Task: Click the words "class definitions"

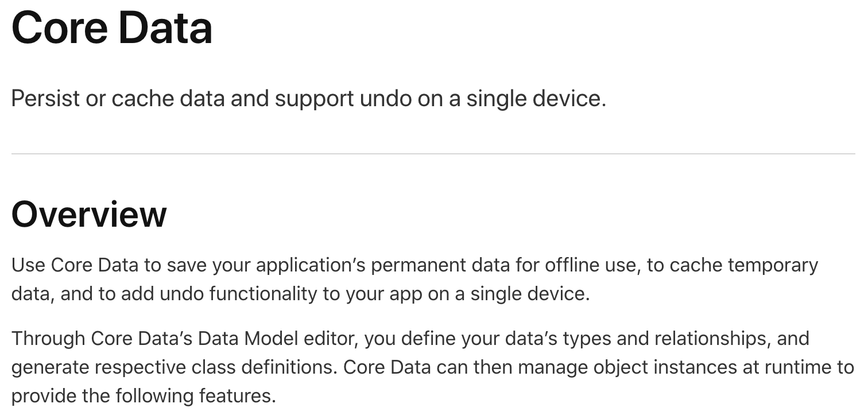Action: point(272,367)
